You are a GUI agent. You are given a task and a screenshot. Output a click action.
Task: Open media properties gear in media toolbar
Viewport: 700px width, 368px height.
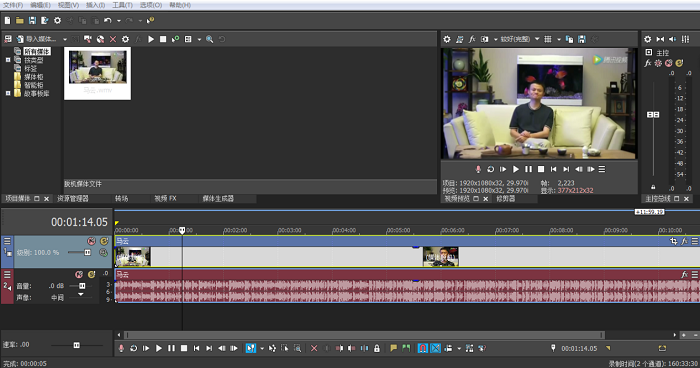pyautogui.click(x=125, y=39)
